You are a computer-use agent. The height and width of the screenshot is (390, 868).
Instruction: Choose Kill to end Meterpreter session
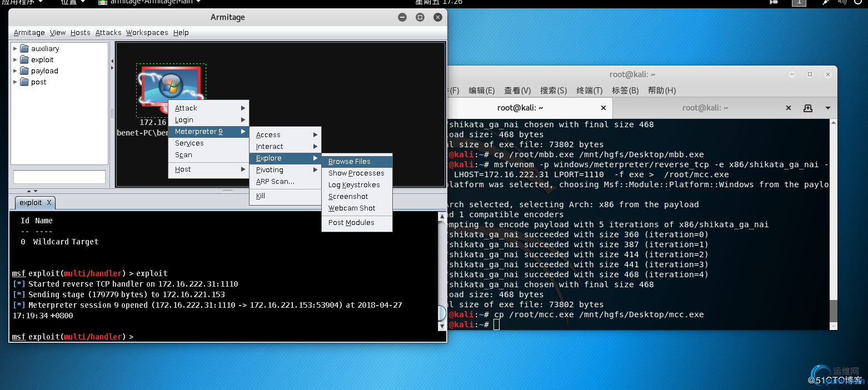click(285, 196)
